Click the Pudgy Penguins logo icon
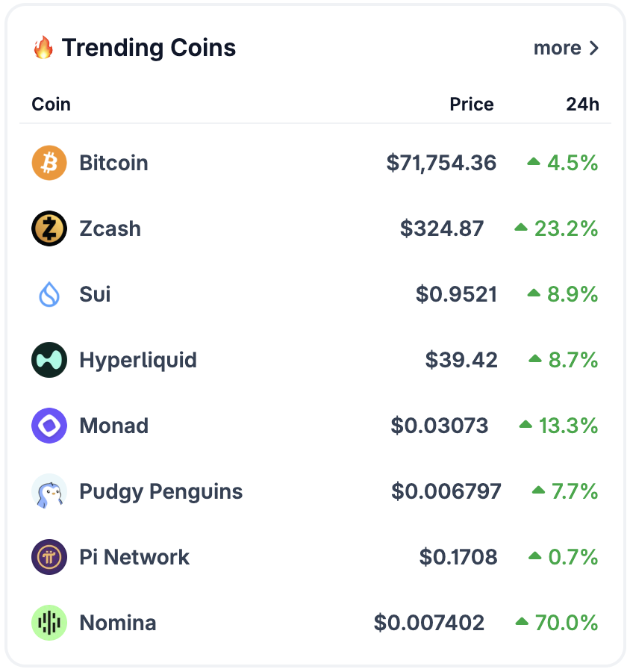 point(49,491)
